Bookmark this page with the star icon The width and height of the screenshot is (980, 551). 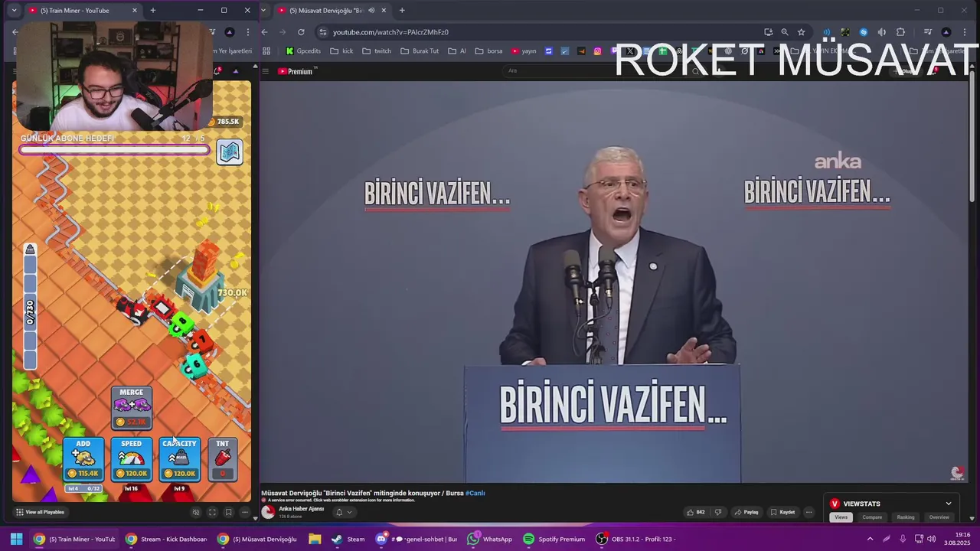(802, 32)
